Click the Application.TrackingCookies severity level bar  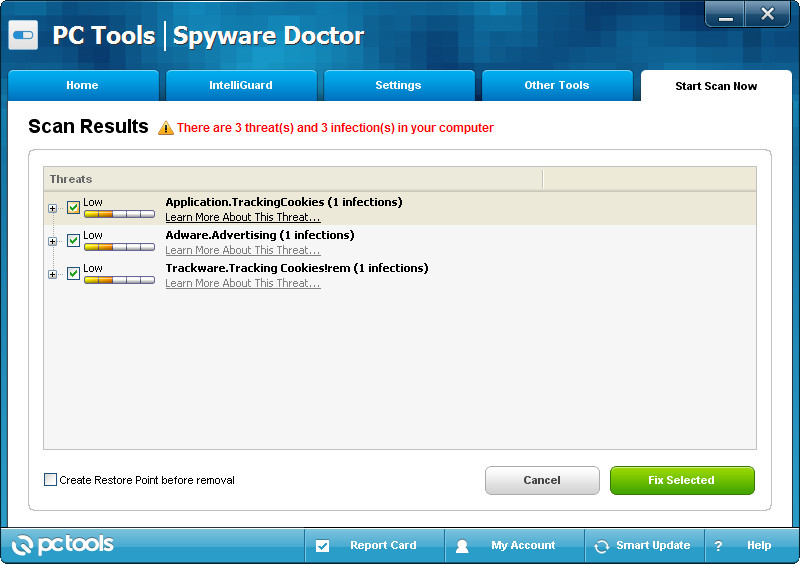click(119, 214)
